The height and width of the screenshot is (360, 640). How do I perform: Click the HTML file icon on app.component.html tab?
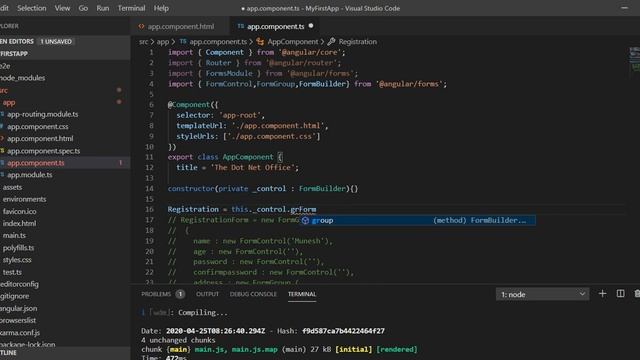pyautogui.click(x=141, y=26)
